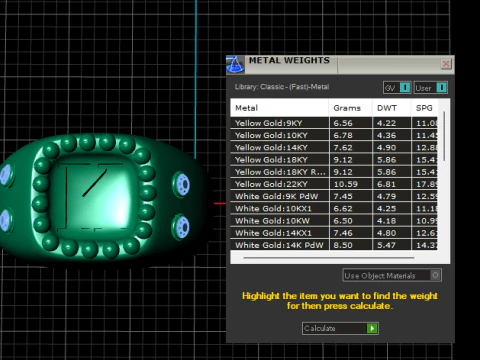Click DWT value 4.22
Viewport: 480px width, 360px height.
387,123
